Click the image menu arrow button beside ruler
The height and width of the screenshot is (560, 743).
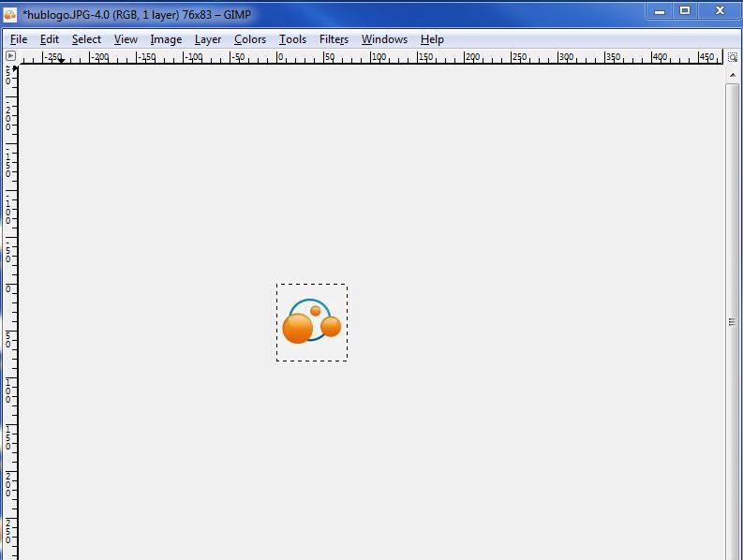point(10,56)
